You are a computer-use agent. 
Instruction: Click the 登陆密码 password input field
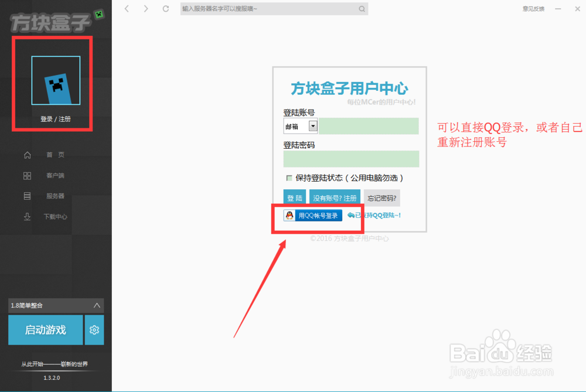pos(351,159)
